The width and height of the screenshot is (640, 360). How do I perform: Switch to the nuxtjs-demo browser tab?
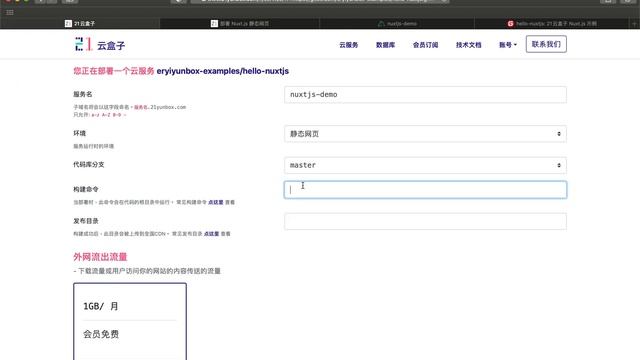[x=397, y=24]
